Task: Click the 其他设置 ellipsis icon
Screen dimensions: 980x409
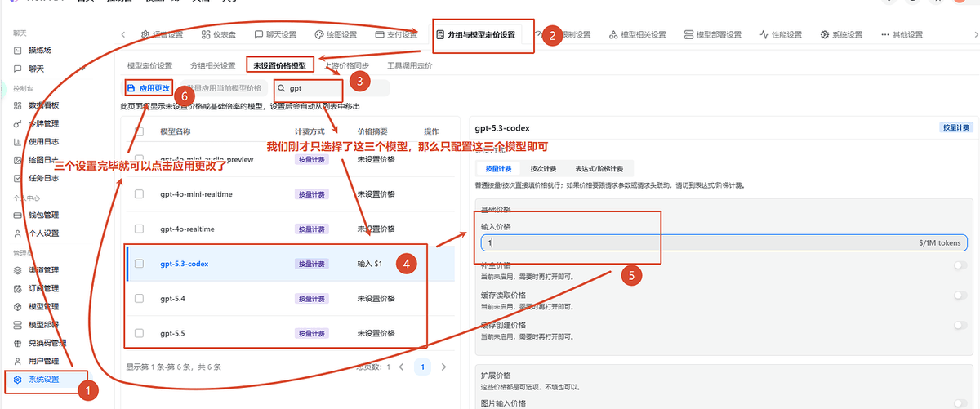Action: (885, 34)
